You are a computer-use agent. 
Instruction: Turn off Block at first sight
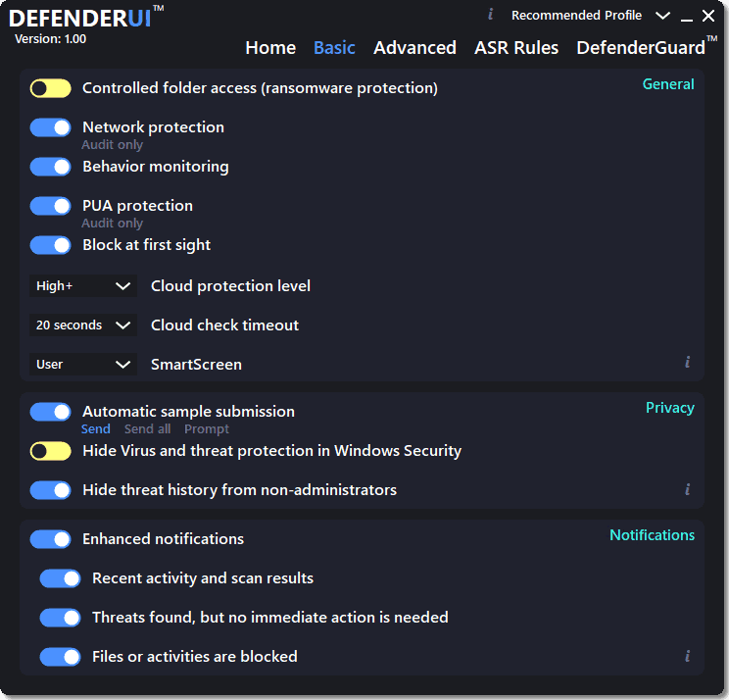click(50, 245)
